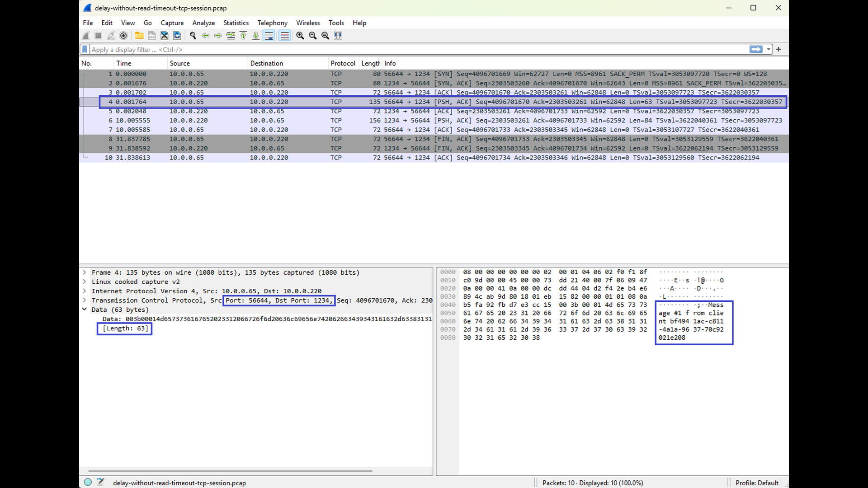
Task: Click the zoom in icon
Action: [300, 36]
